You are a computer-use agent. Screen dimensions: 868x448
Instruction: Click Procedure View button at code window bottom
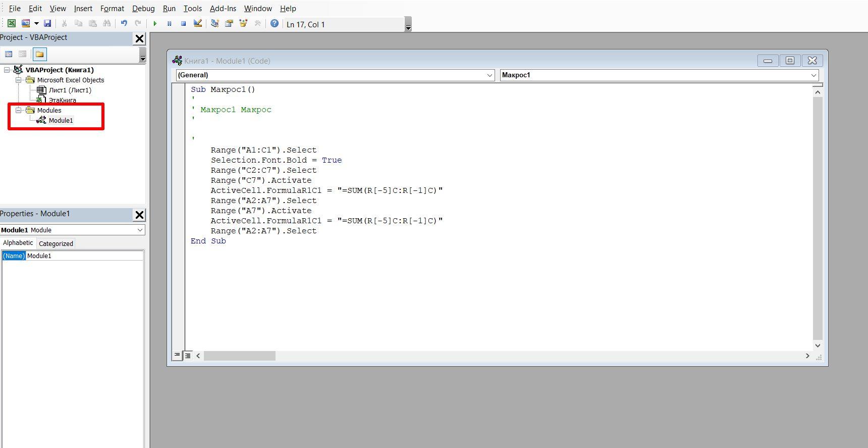(177, 356)
